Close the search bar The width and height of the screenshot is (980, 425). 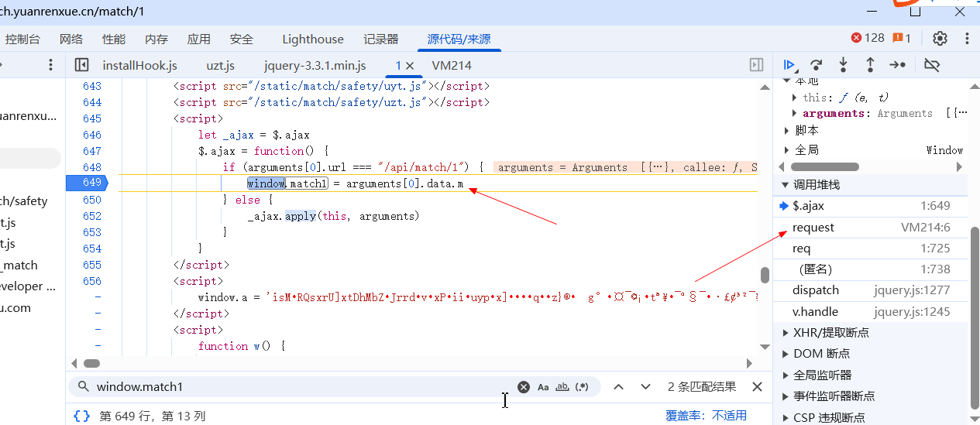pos(758,387)
